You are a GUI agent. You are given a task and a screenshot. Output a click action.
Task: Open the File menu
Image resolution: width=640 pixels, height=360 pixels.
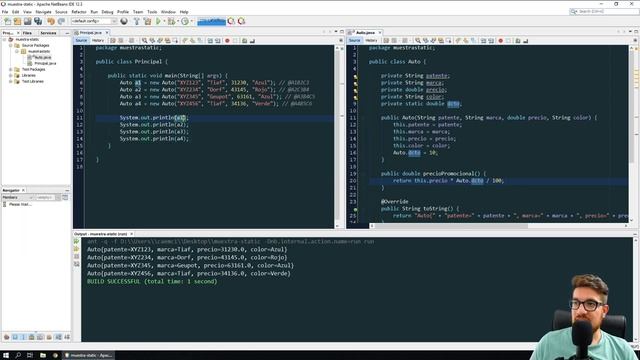pos(5,12)
